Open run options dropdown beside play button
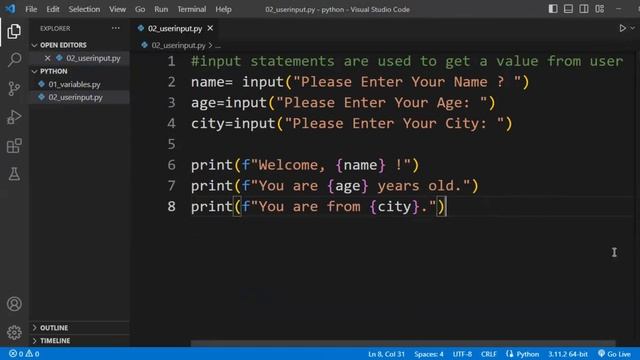The image size is (640, 360). pos(633,28)
